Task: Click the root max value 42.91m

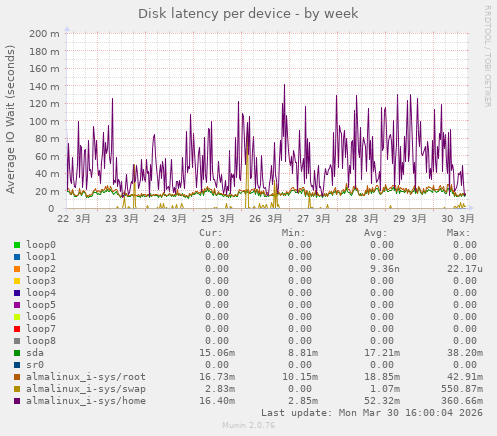Action: pyautogui.click(x=465, y=377)
